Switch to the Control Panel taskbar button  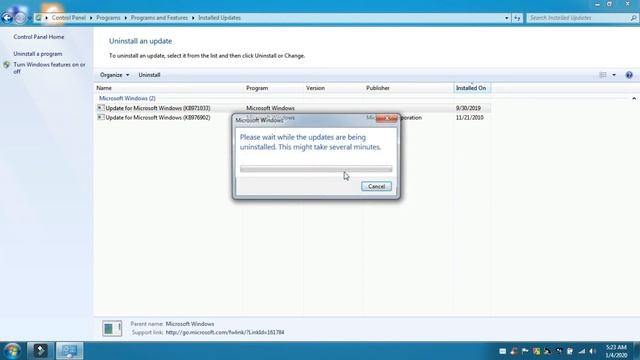point(69,351)
